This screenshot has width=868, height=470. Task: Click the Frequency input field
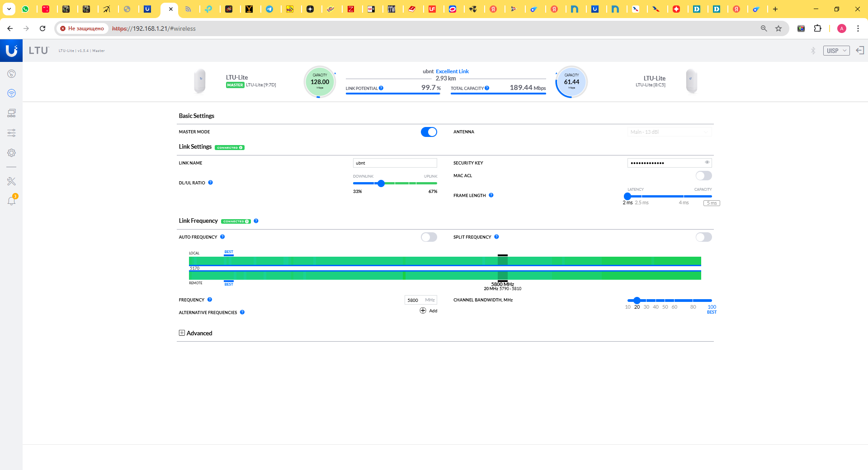(x=421, y=300)
